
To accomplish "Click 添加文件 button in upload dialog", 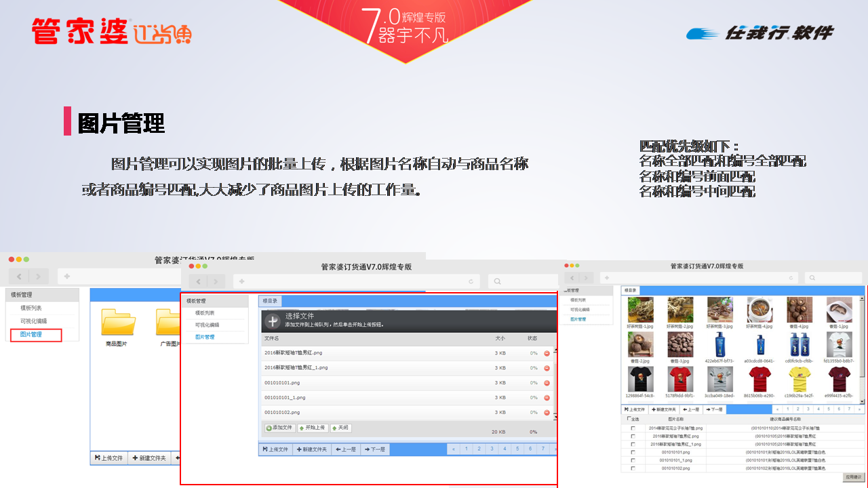I will (279, 428).
